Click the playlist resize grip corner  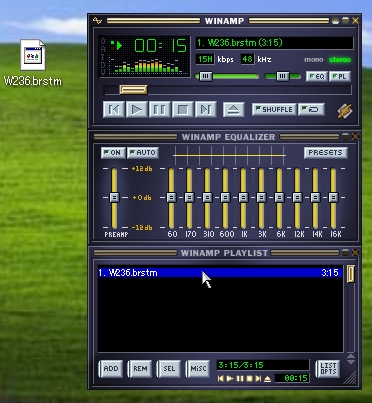click(x=350, y=378)
